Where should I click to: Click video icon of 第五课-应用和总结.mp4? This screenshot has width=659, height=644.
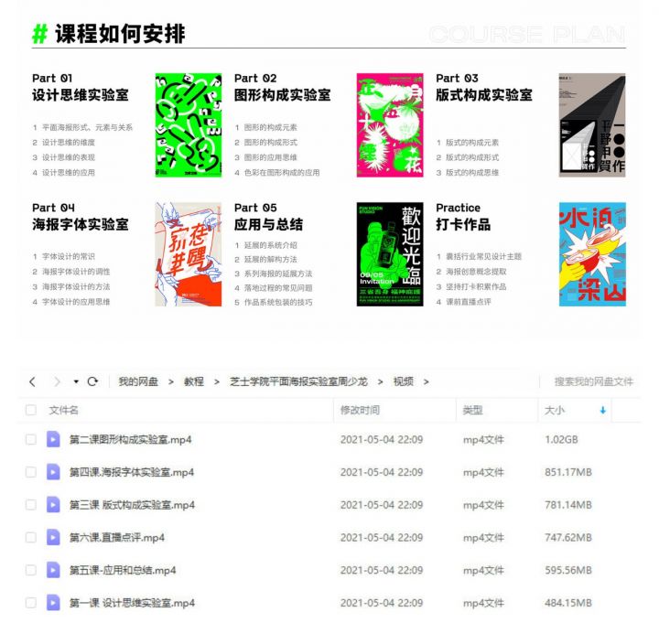[53, 570]
